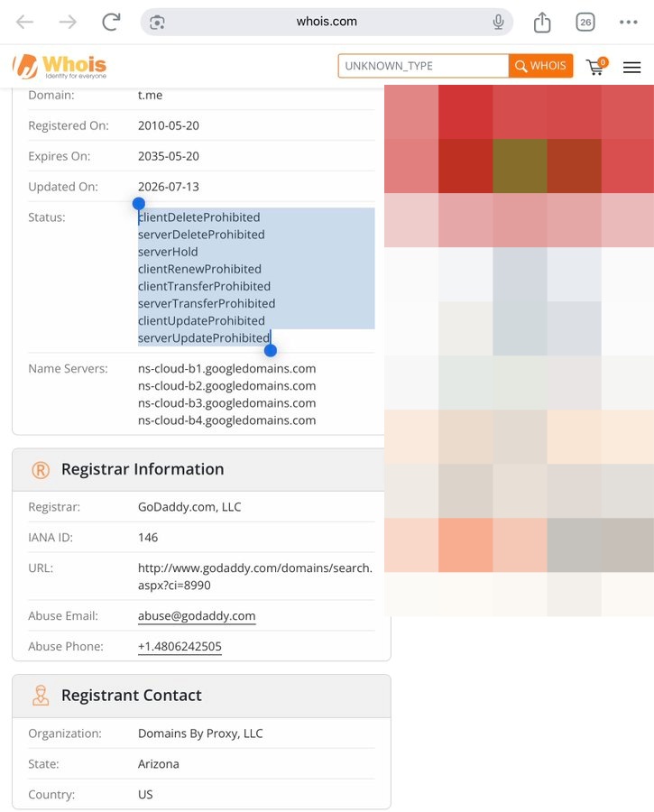The image size is (654, 812).
Task: Tap the microphone icon in address bar
Action: coord(498,22)
